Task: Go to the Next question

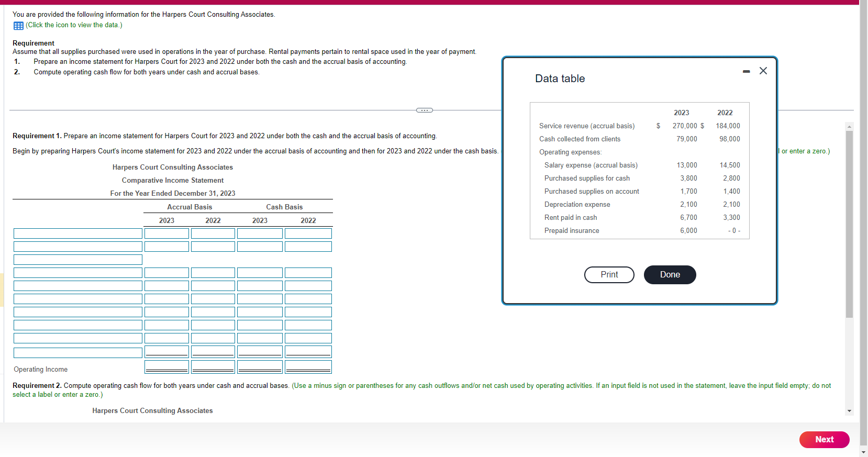Action: point(825,440)
